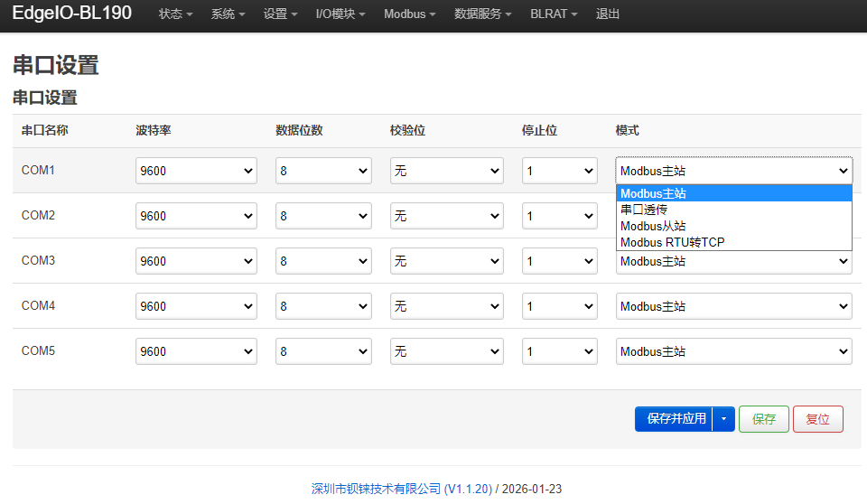Open the BLRAT menu

554,14
